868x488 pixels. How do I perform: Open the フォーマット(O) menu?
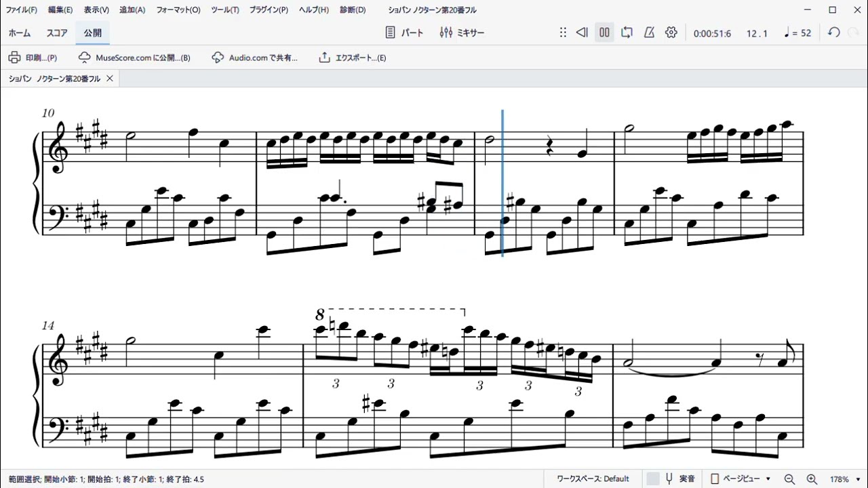[178, 10]
